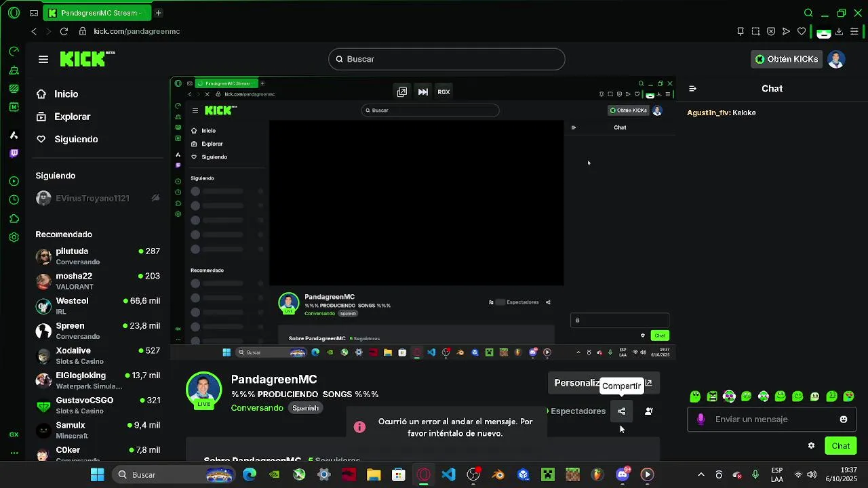
Task: Go back with browser back arrow
Action: [x=34, y=31]
